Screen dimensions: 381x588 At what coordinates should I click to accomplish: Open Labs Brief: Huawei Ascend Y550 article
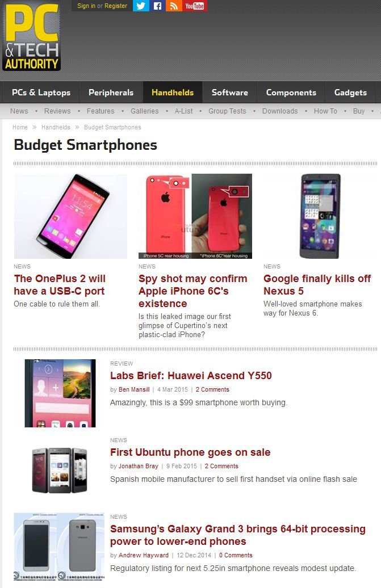click(x=191, y=375)
